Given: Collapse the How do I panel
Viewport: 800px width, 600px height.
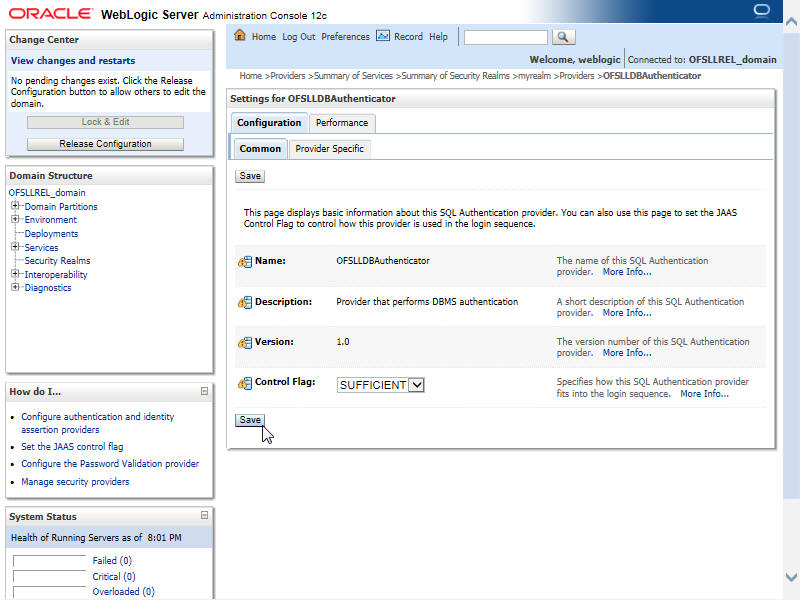Looking at the screenshot, I should 204,391.
